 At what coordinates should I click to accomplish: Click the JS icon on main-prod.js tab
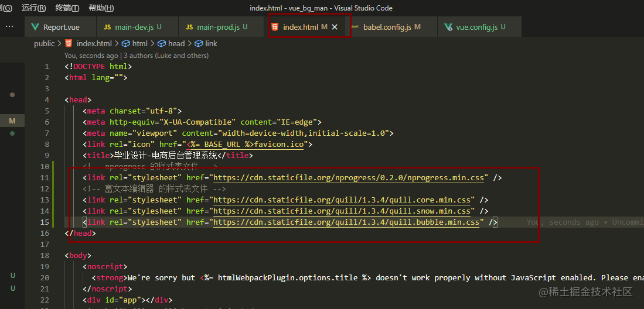pos(189,27)
